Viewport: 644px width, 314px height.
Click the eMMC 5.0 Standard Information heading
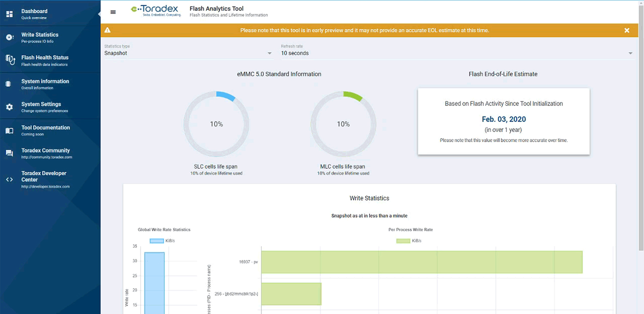pyautogui.click(x=279, y=74)
